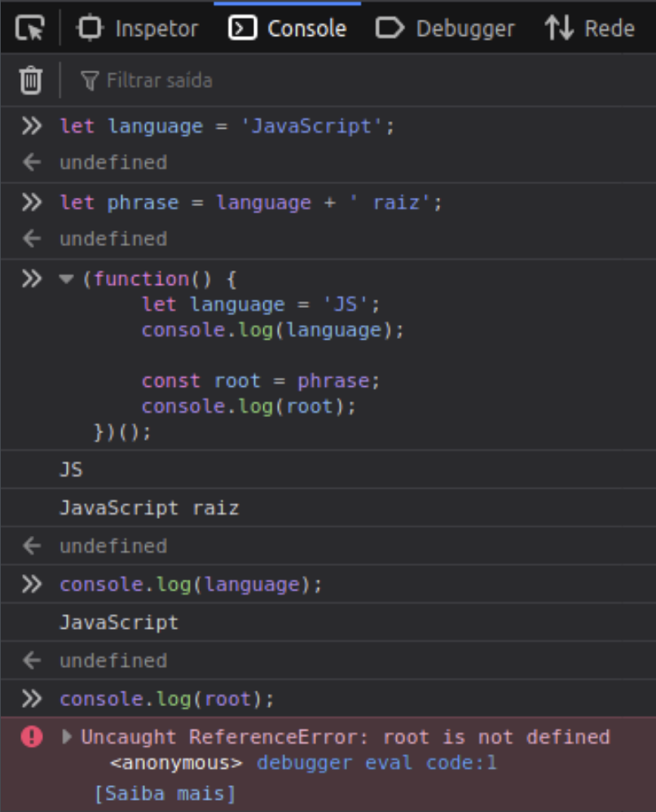Click the red error icon on ReferenceError
Image resolution: width=656 pixels, height=812 pixels.
pyautogui.click(x=31, y=737)
